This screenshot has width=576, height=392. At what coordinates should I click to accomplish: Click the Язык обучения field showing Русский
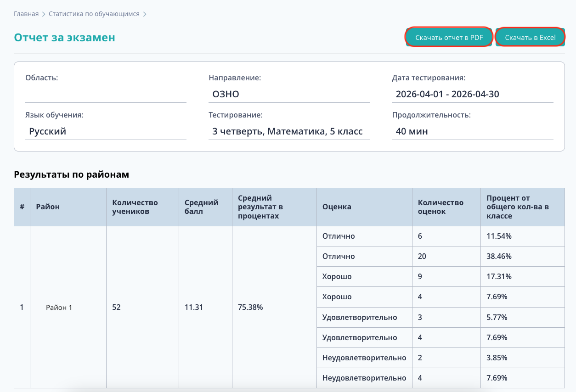click(x=106, y=132)
